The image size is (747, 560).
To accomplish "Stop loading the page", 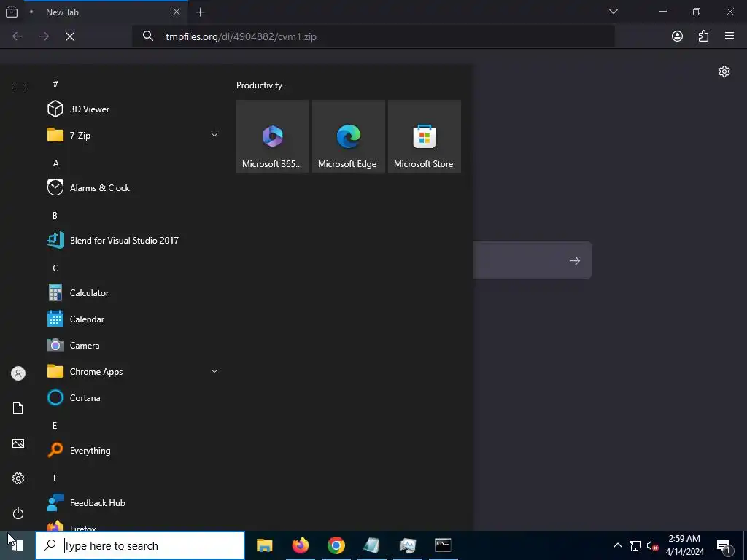I will (70, 36).
